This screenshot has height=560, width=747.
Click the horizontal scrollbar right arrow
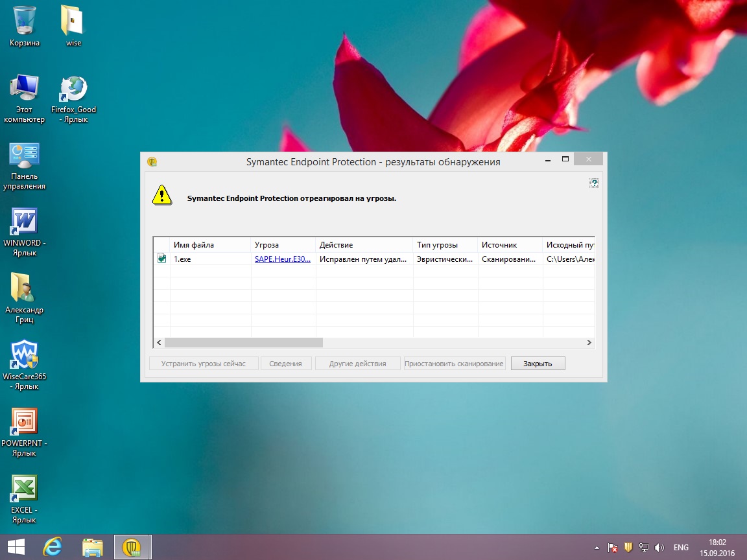click(589, 342)
